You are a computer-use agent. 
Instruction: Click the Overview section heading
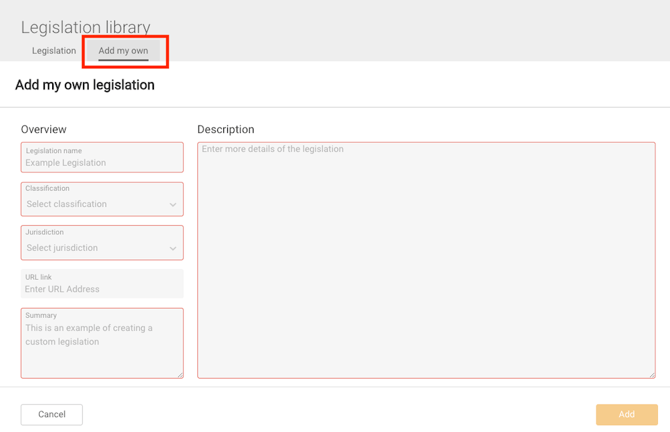[x=44, y=129]
